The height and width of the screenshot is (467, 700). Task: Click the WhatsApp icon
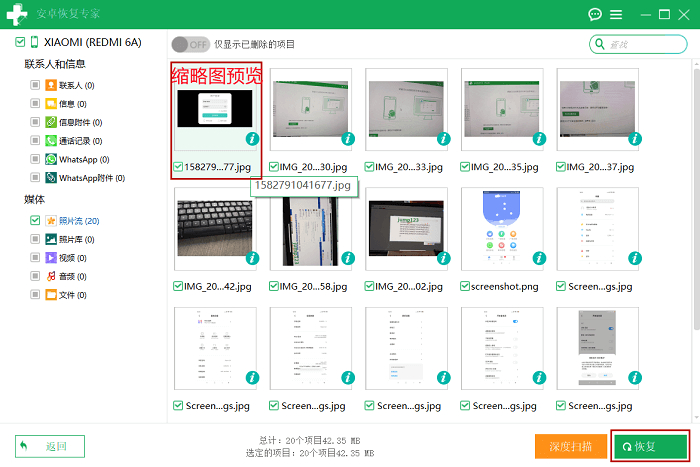point(51,159)
